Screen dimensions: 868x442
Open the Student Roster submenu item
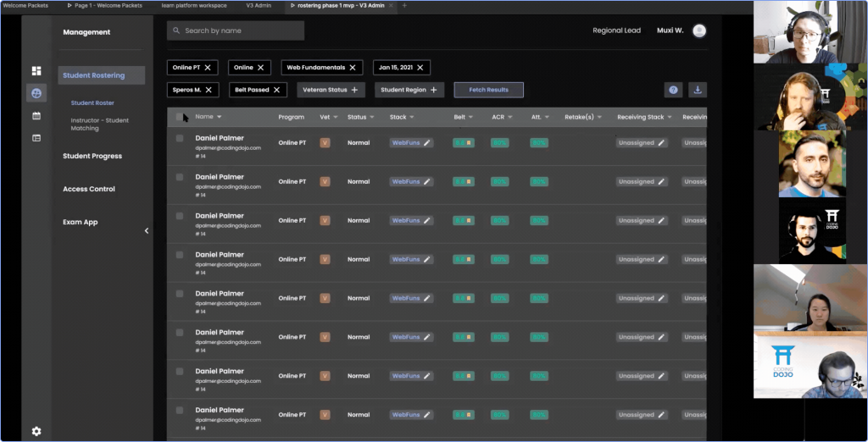point(92,103)
